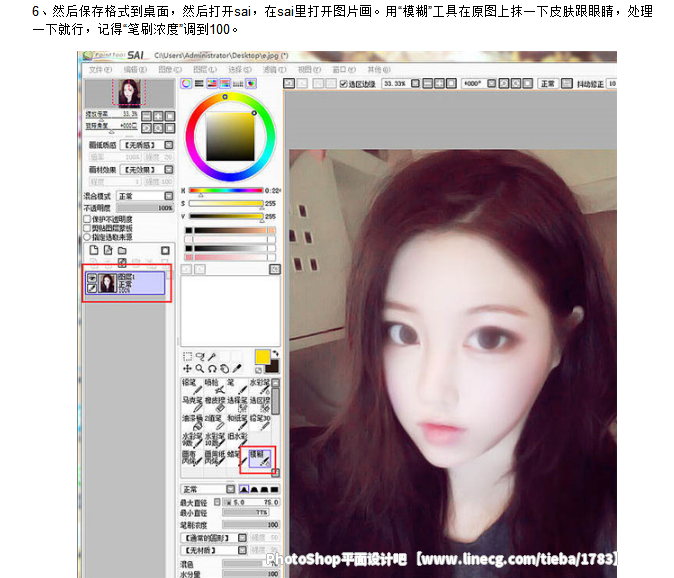The image size is (674, 578).
Task: Select the zoom magnifier tool
Action: [x=200, y=369]
